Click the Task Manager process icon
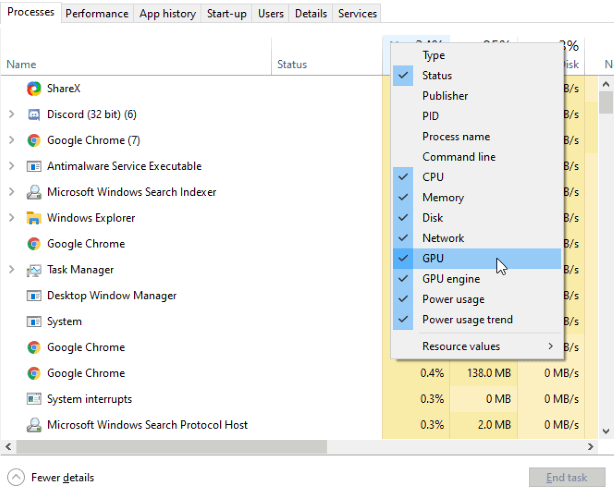 click(34, 270)
